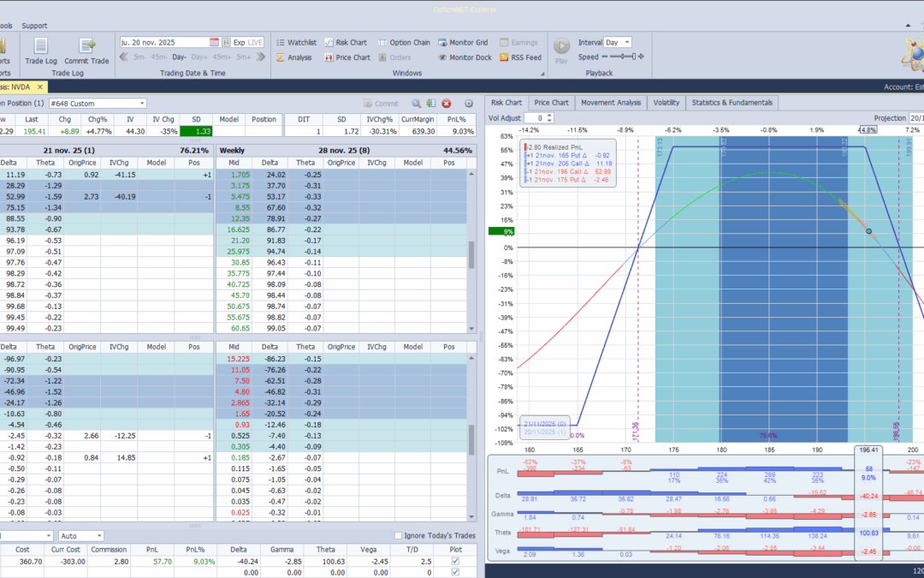
Task: Open position settings gear icon
Action: tap(469, 104)
